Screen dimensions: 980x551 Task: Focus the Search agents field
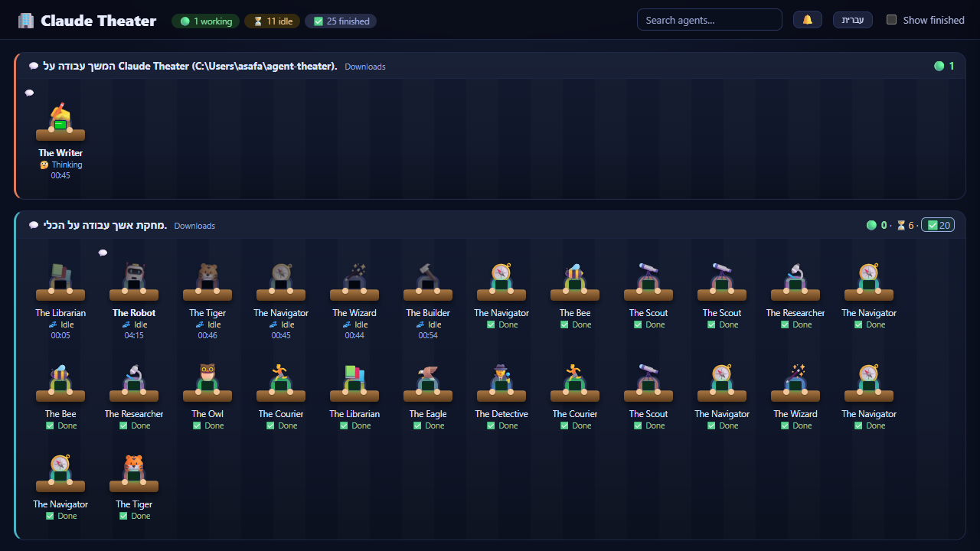pos(709,20)
